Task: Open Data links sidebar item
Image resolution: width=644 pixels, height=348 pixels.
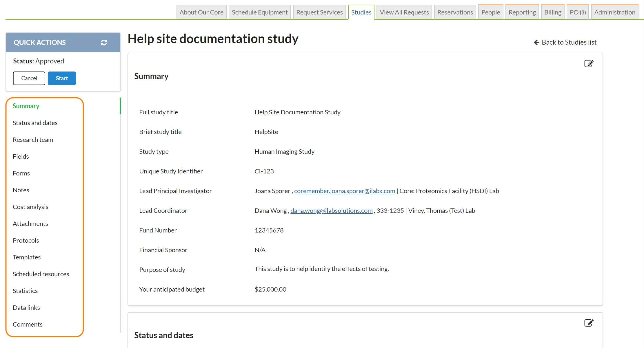Action: [26, 308]
